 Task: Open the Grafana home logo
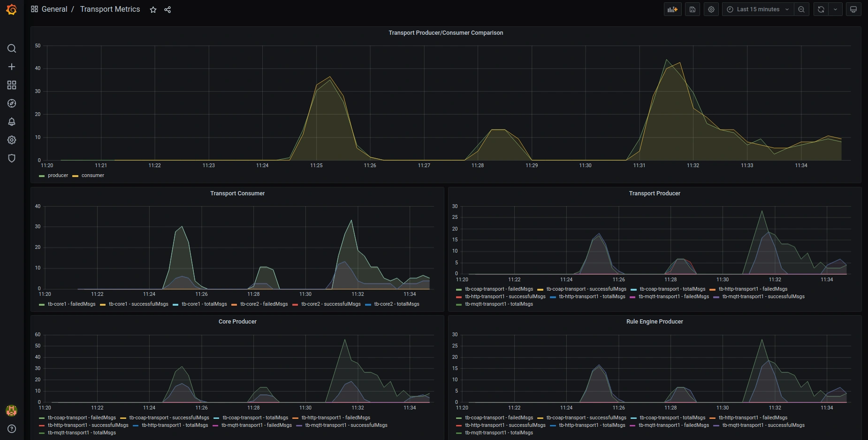tap(11, 9)
